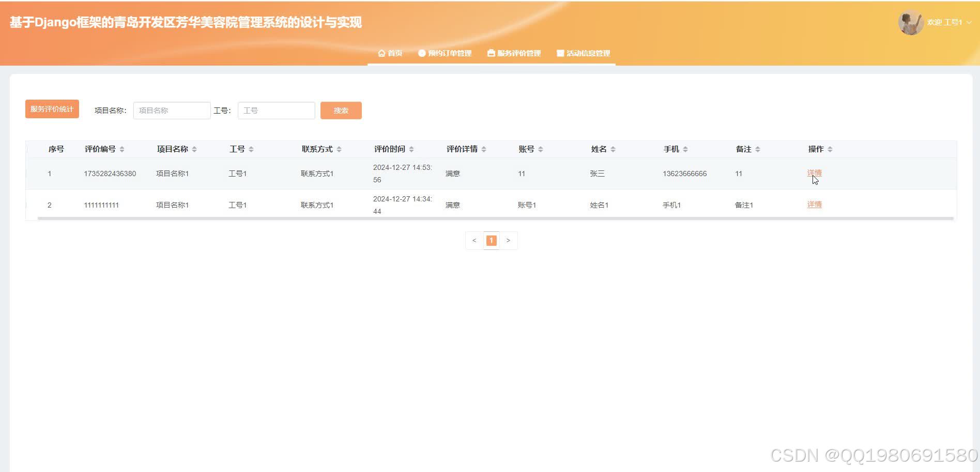The height and width of the screenshot is (472, 980).
Task: Click the 搜索 search button
Action: (x=341, y=110)
